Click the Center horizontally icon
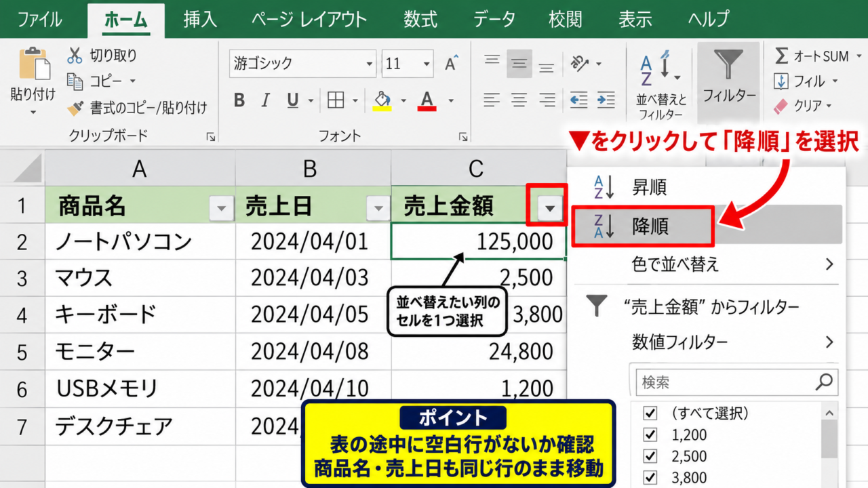868x488 pixels. 519,100
